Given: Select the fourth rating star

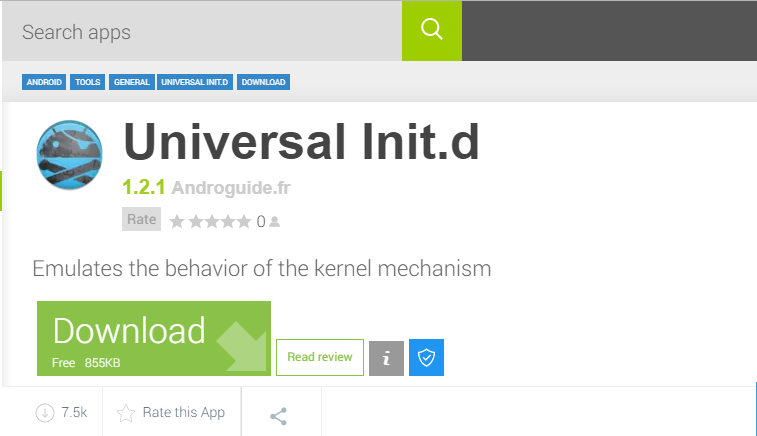Looking at the screenshot, I should (227, 222).
